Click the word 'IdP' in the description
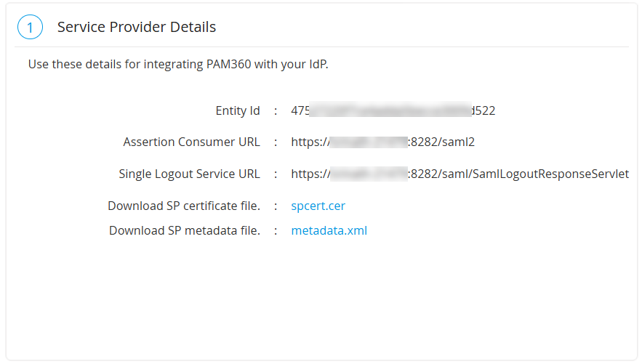The width and height of the screenshot is (642, 364). pyautogui.click(x=318, y=65)
